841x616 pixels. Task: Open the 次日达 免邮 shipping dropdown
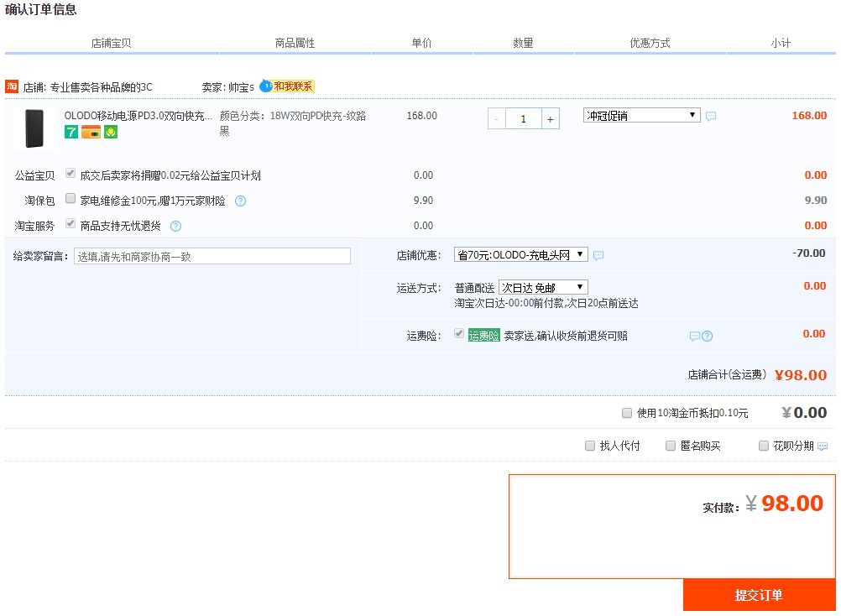point(543,287)
